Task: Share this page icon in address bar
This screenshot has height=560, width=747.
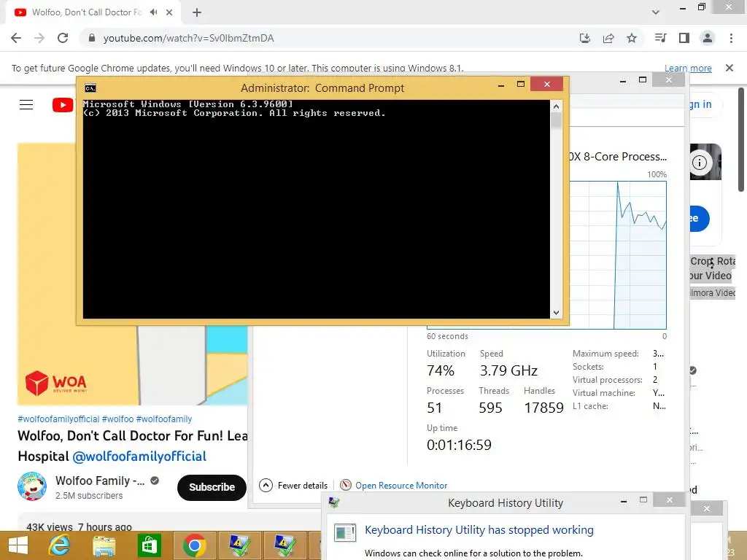Action: point(608,38)
